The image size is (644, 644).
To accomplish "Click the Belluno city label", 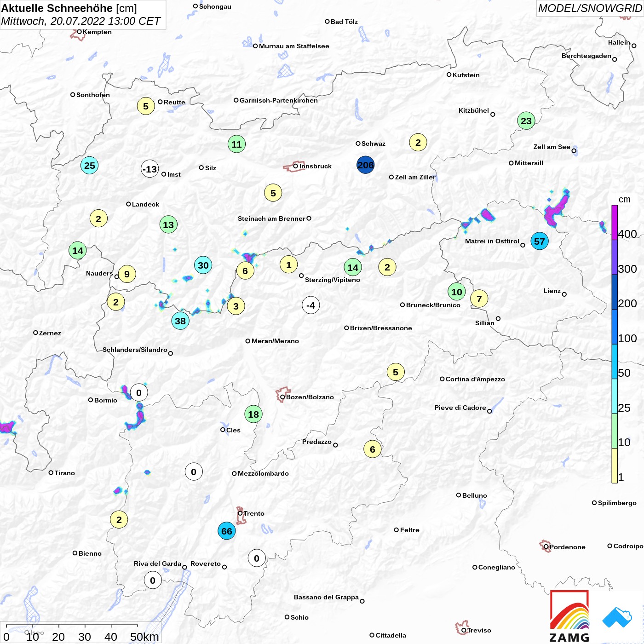I will (474, 495).
